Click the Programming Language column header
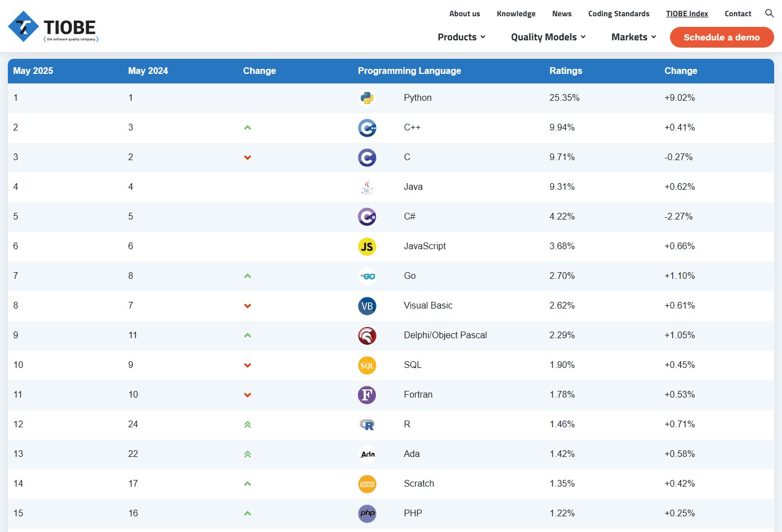The image size is (782, 532). (409, 71)
